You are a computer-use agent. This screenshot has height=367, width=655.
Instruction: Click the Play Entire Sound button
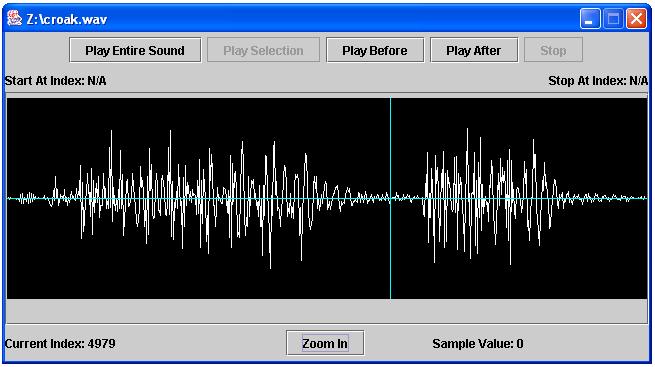coord(135,51)
